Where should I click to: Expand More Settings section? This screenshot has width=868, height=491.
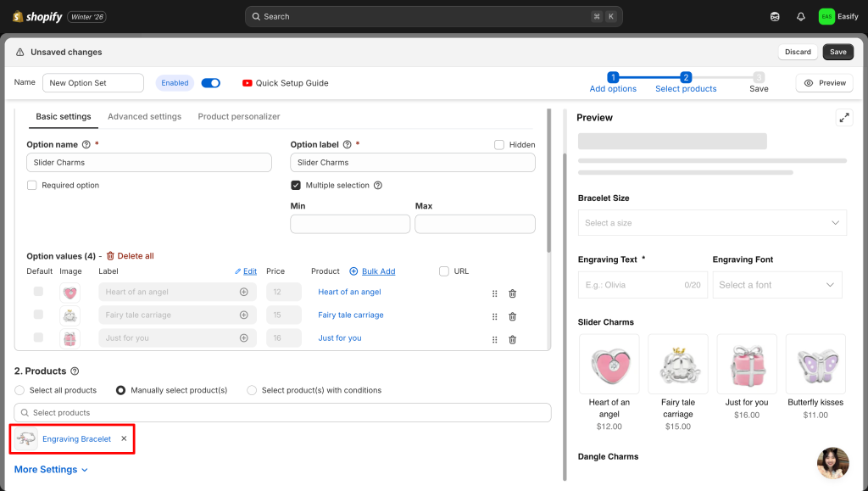coord(51,470)
